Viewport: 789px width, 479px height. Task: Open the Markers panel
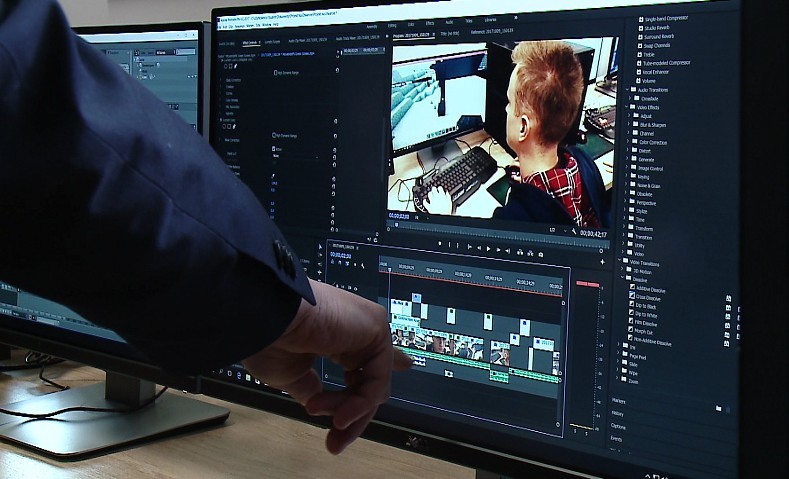click(619, 401)
